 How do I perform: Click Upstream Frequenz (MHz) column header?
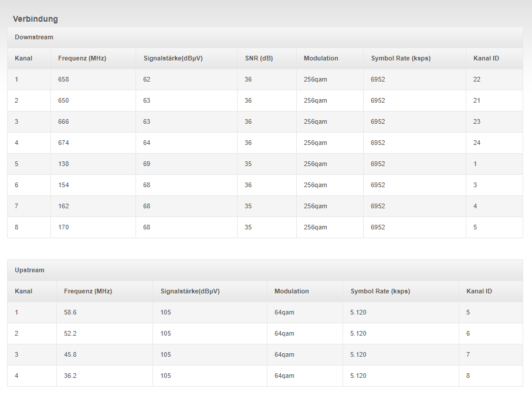pyautogui.click(x=88, y=291)
